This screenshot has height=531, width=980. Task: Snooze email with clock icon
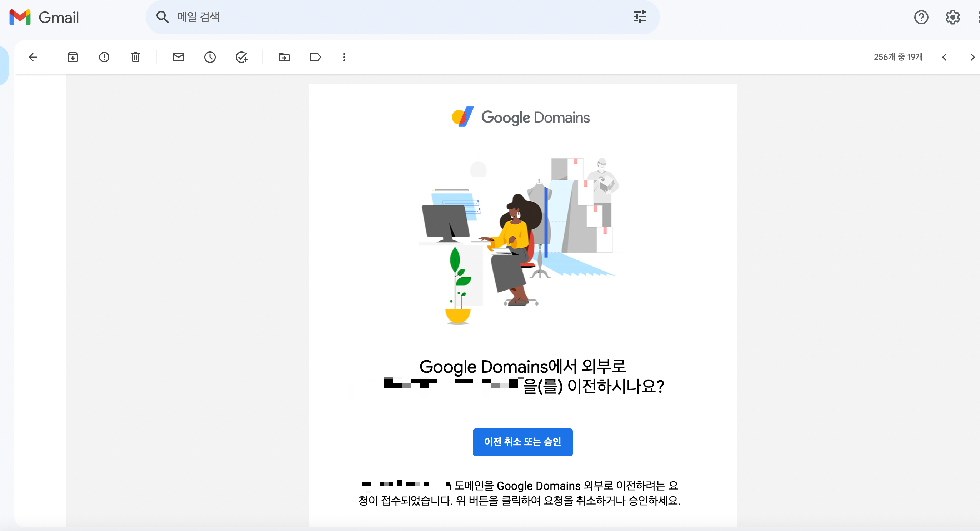tap(210, 57)
